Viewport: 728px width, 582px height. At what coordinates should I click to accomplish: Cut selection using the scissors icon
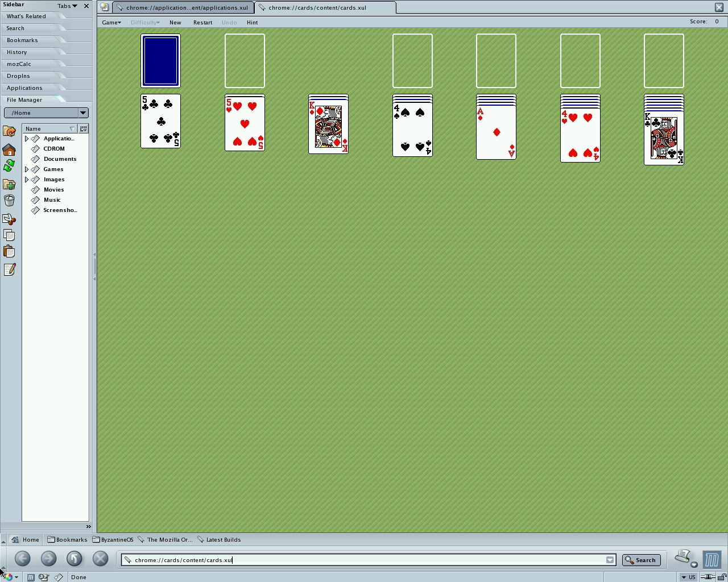(9, 219)
